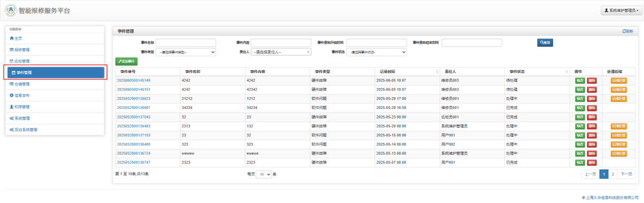This screenshot has height=203, width=644.
Task: Click 删除 for event 2025052900138607
Action: (x=592, y=108)
